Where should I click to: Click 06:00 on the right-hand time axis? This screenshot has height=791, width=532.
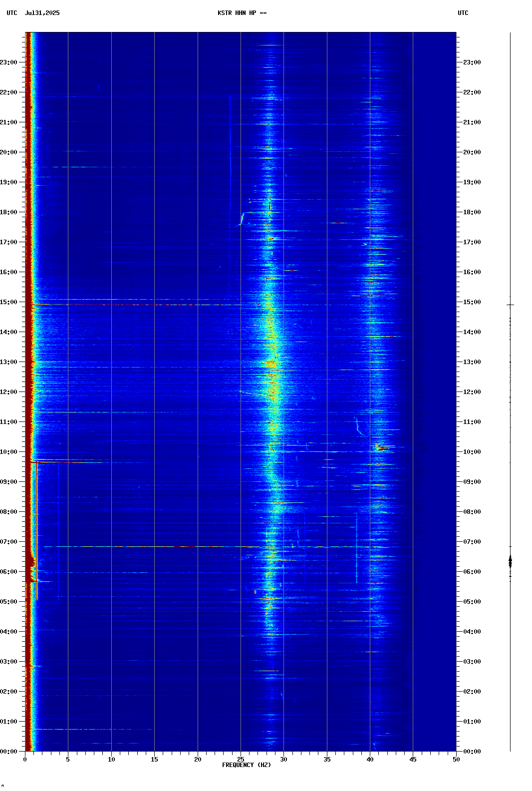[472, 572]
